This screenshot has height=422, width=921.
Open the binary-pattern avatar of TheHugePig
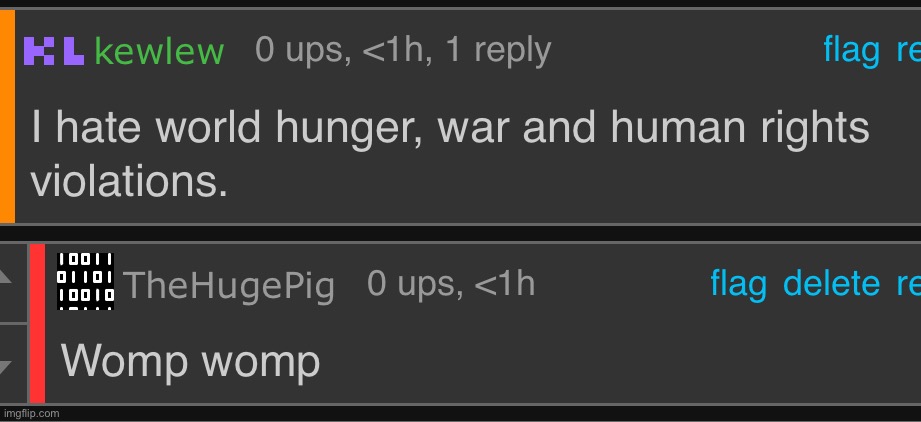[86, 281]
